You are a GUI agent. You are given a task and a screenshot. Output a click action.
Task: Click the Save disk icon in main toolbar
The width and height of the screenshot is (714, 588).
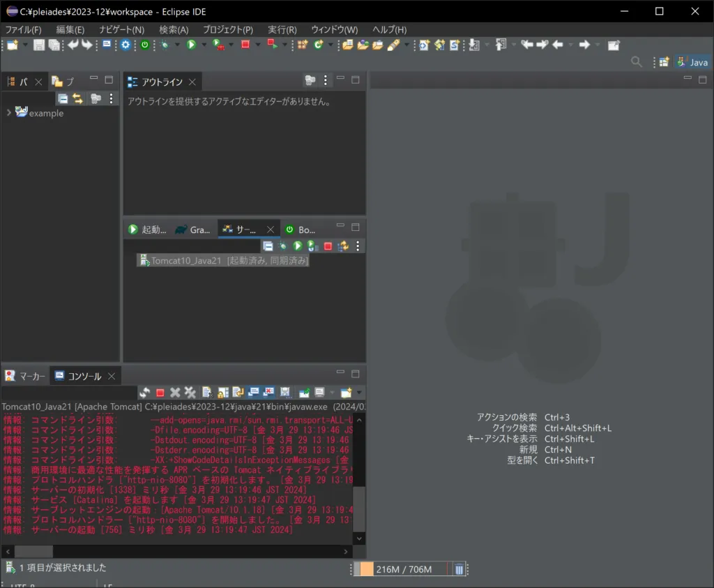[39, 45]
